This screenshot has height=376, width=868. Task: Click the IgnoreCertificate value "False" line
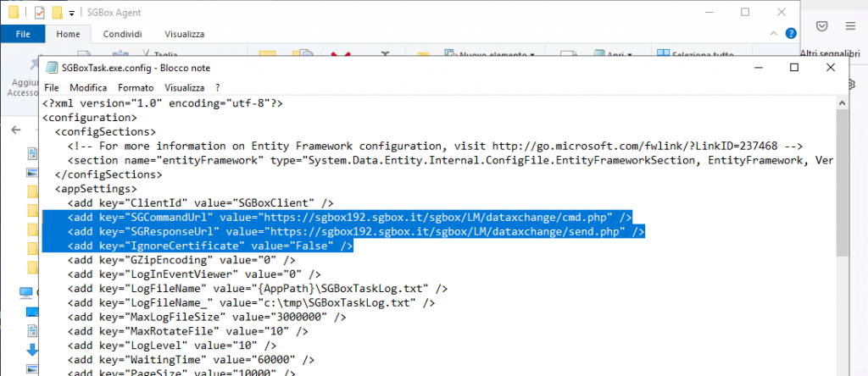tap(210, 246)
